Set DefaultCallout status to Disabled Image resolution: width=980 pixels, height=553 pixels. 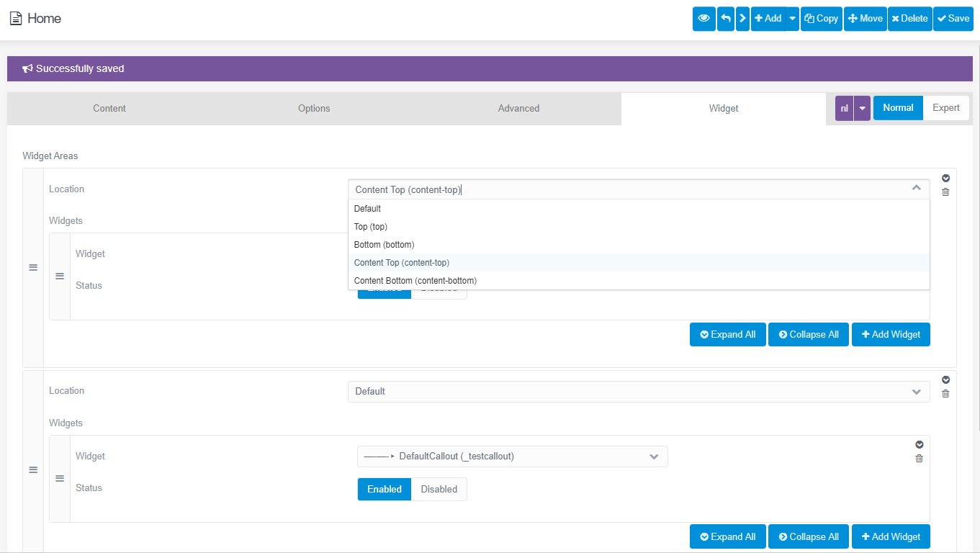click(439, 490)
